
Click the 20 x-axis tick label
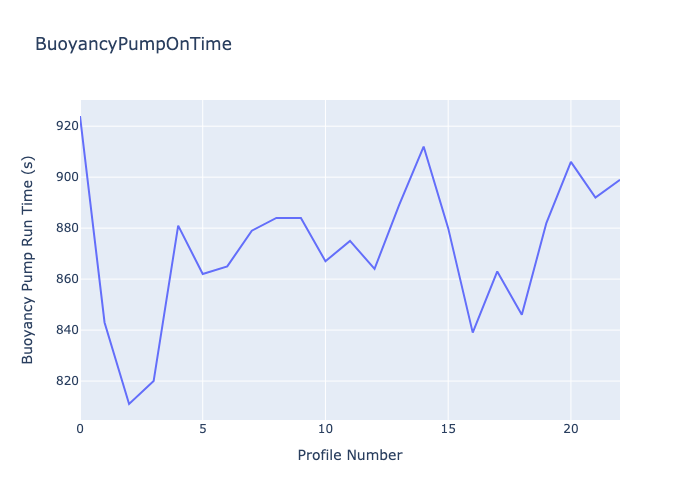coord(571,429)
